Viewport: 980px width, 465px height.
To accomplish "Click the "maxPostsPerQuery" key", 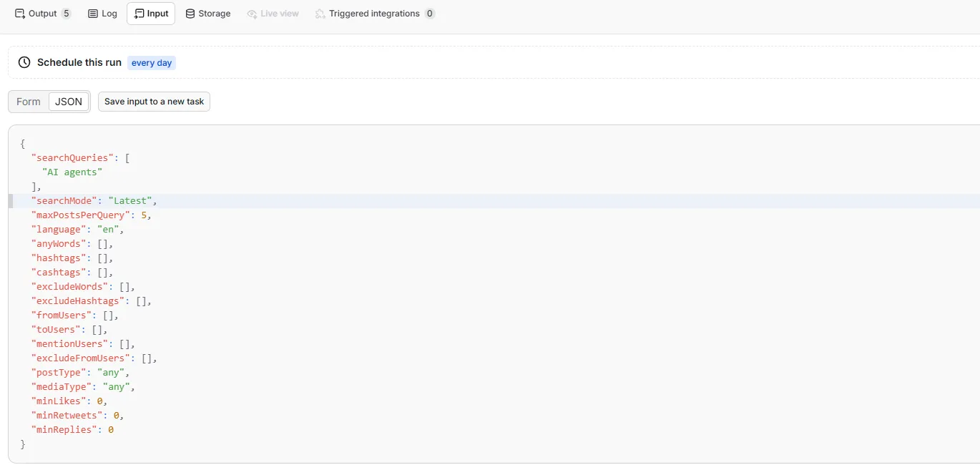I will pos(80,215).
